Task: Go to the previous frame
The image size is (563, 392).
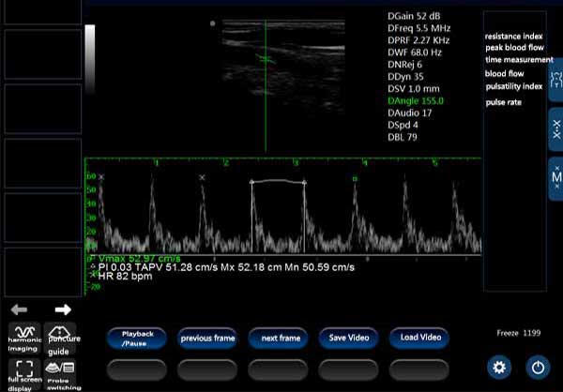Action: click(x=207, y=338)
